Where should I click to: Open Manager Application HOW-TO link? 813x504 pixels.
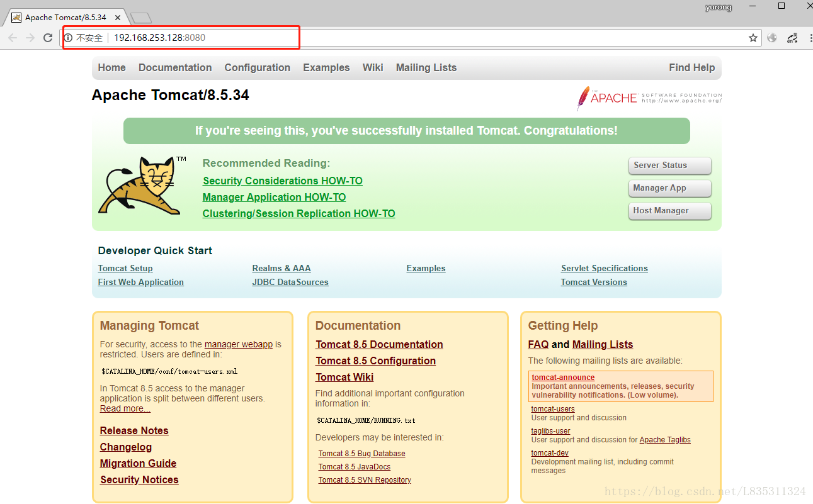point(275,198)
